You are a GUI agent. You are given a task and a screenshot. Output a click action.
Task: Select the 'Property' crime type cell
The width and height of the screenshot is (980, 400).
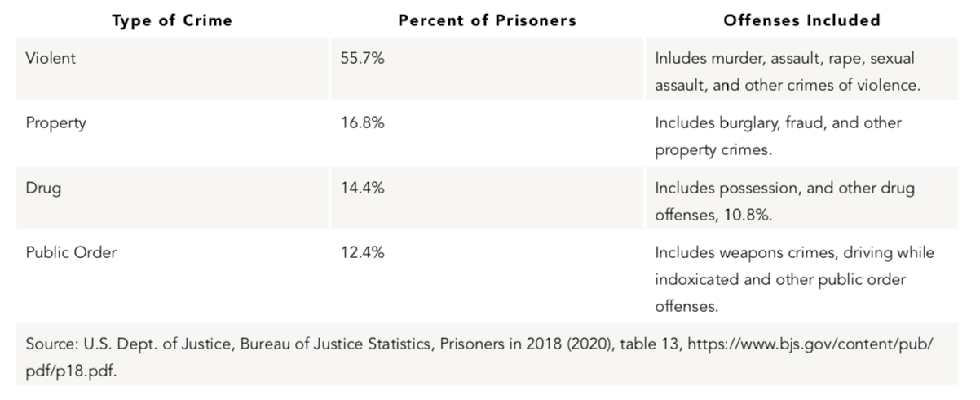pos(55,123)
